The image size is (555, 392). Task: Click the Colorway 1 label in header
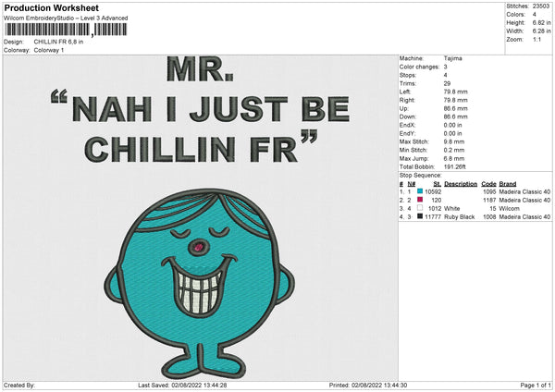coord(48,50)
